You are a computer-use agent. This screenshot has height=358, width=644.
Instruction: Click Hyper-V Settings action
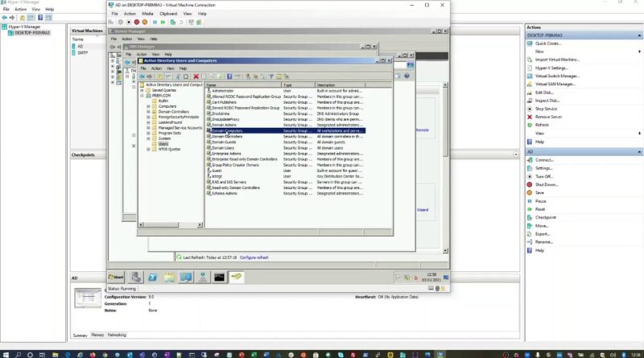[551, 68]
